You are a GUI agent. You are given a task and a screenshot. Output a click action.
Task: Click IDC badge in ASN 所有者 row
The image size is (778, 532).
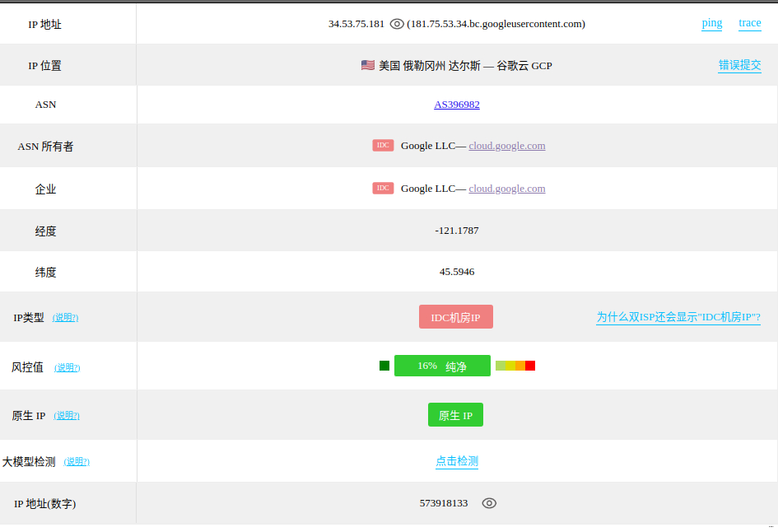[x=383, y=146]
